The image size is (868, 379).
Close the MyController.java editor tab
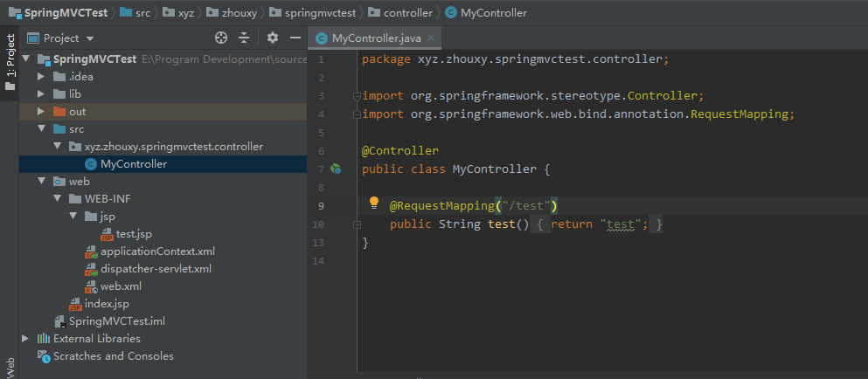coord(431,38)
